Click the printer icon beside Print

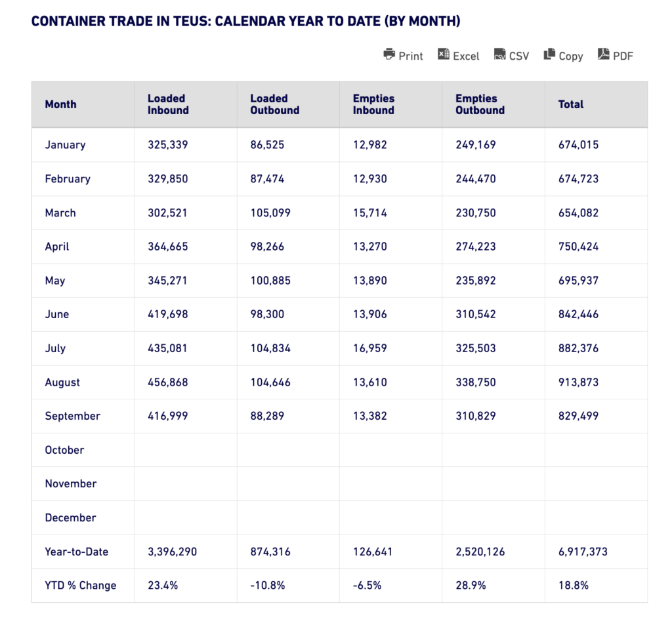click(x=389, y=54)
